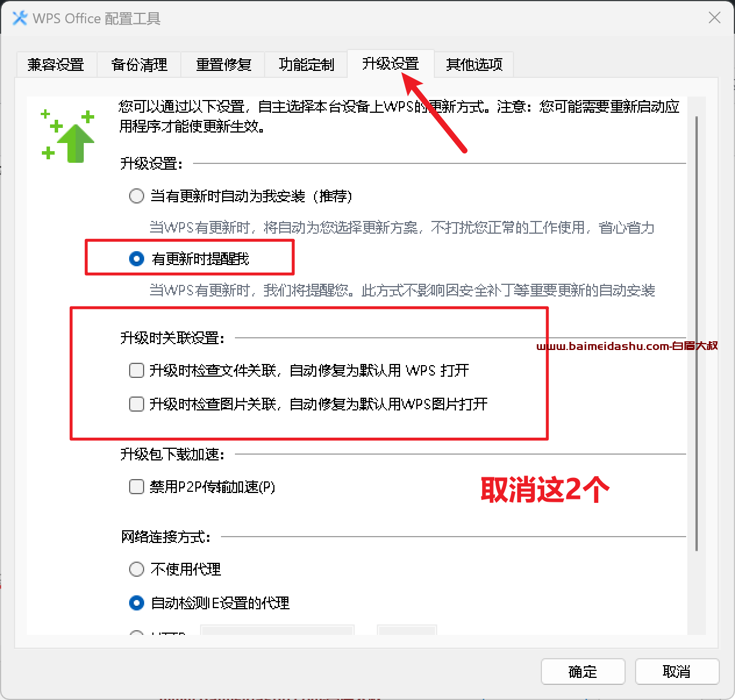Close the WPS Office 配置工具 window

point(715,18)
